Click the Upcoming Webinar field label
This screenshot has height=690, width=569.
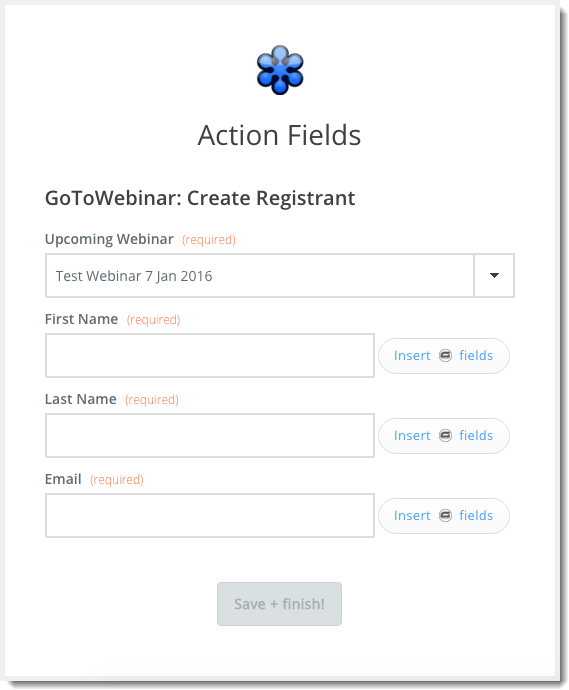coord(109,239)
